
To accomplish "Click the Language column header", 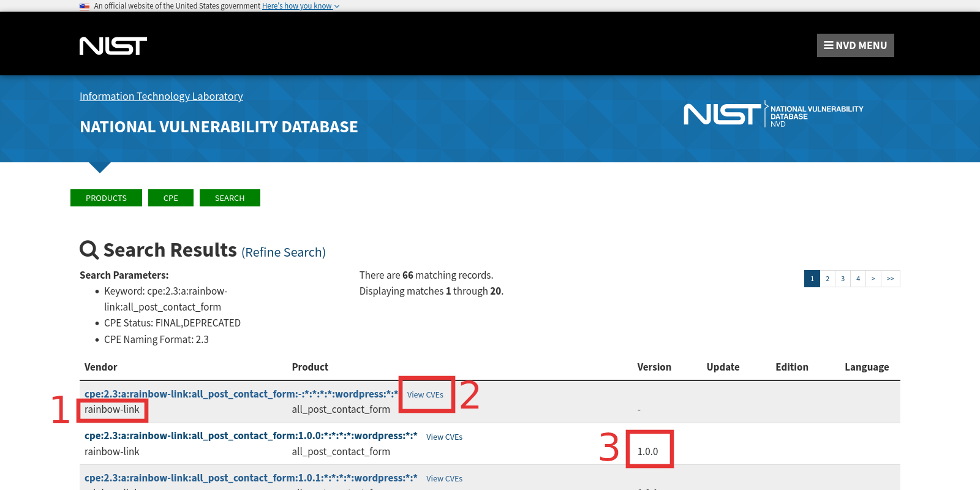I will (x=867, y=367).
